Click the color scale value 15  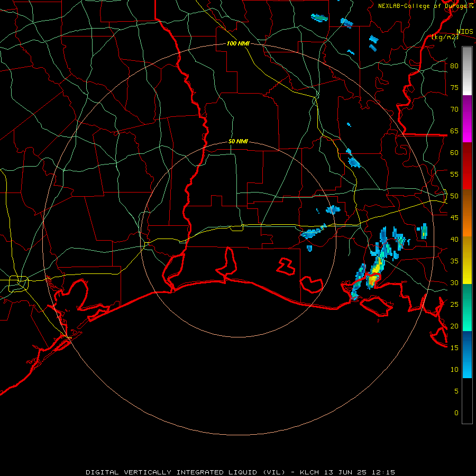point(454,348)
